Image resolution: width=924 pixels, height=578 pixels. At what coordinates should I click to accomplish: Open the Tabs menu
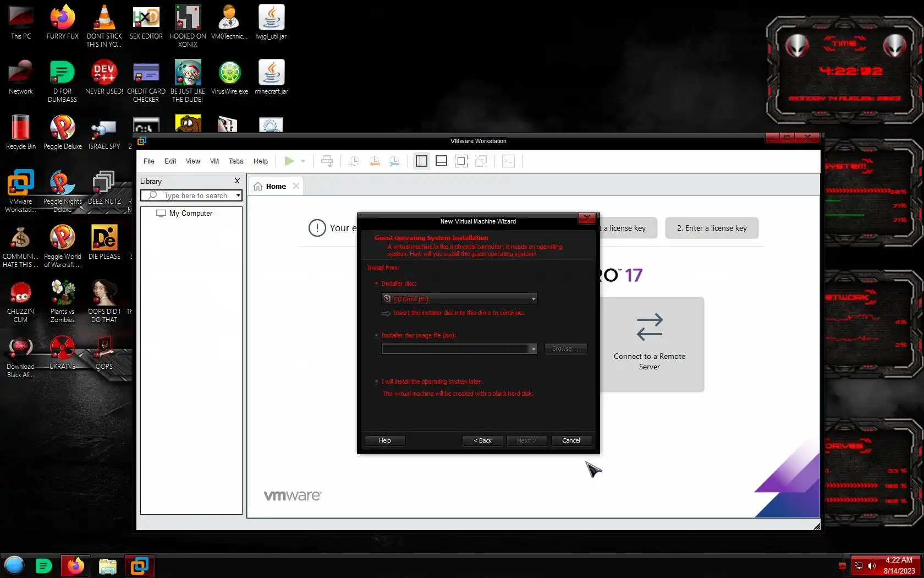click(236, 161)
